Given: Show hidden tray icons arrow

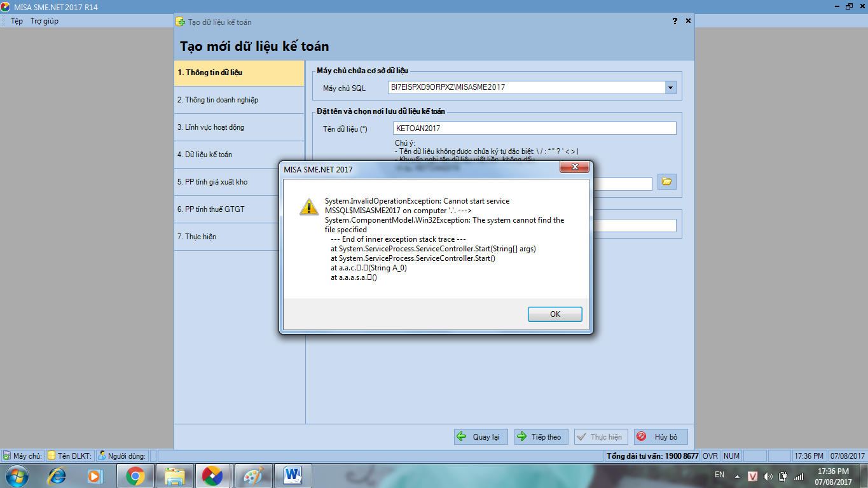Looking at the screenshot, I should pyautogui.click(x=737, y=476).
